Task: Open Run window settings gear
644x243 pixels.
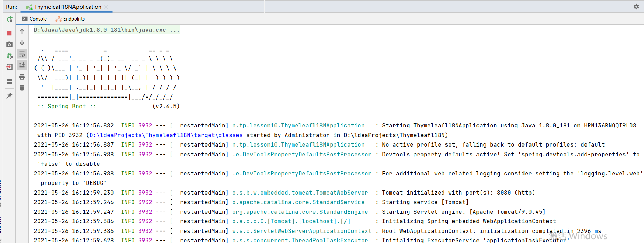Action: [636, 7]
